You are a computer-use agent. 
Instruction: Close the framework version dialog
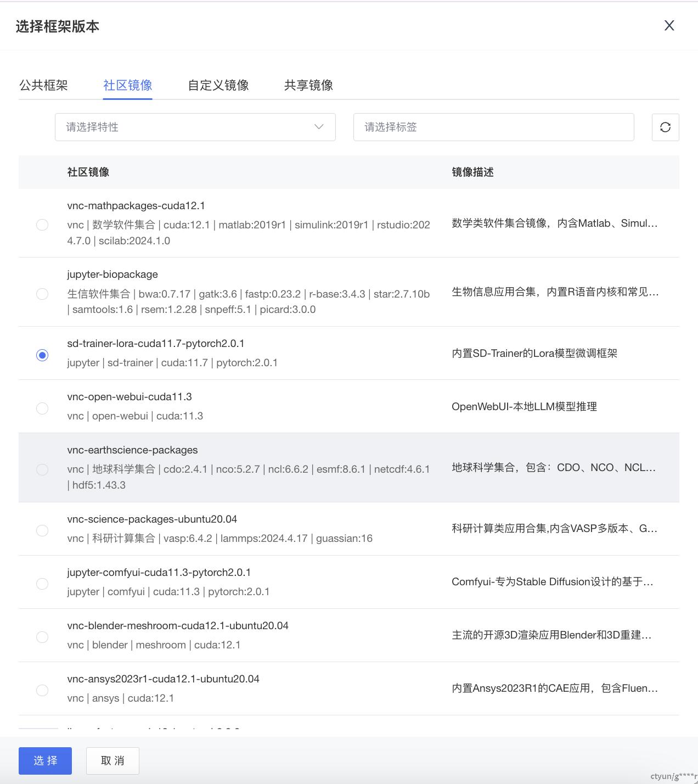tap(669, 26)
